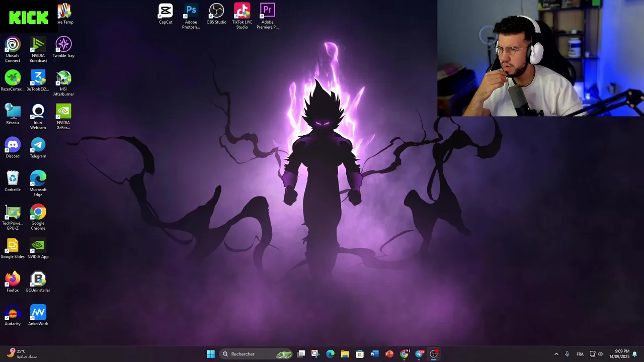The image size is (644, 362).
Task: Select the 3uTools desktop icon
Action: coord(38,80)
